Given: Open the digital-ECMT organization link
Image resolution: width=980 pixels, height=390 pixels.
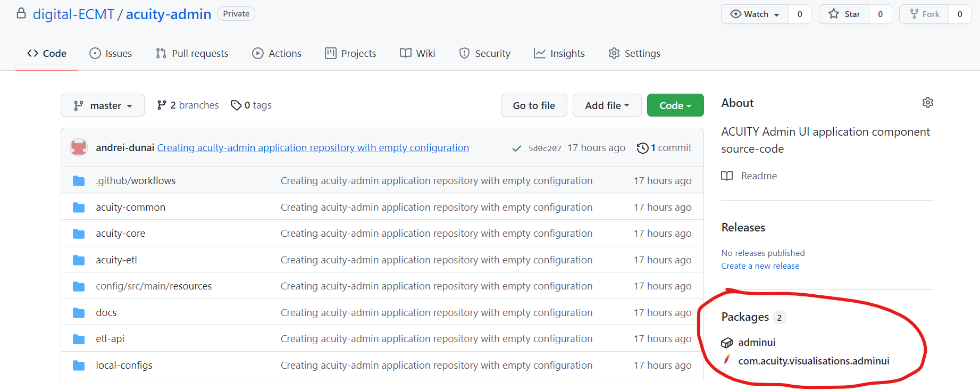Looking at the screenshot, I should [x=73, y=14].
